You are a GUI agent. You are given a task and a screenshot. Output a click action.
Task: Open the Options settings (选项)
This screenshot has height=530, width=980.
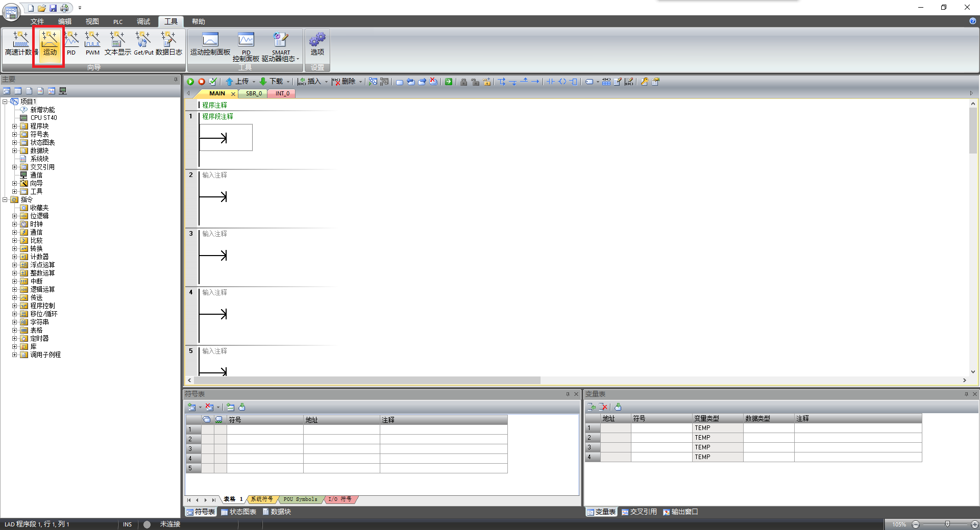317,43
